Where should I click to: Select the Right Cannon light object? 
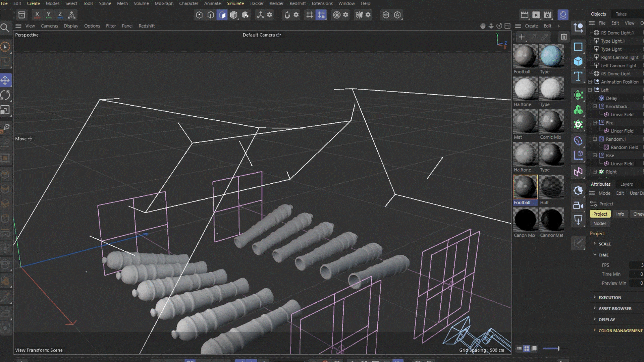pyautogui.click(x=620, y=57)
